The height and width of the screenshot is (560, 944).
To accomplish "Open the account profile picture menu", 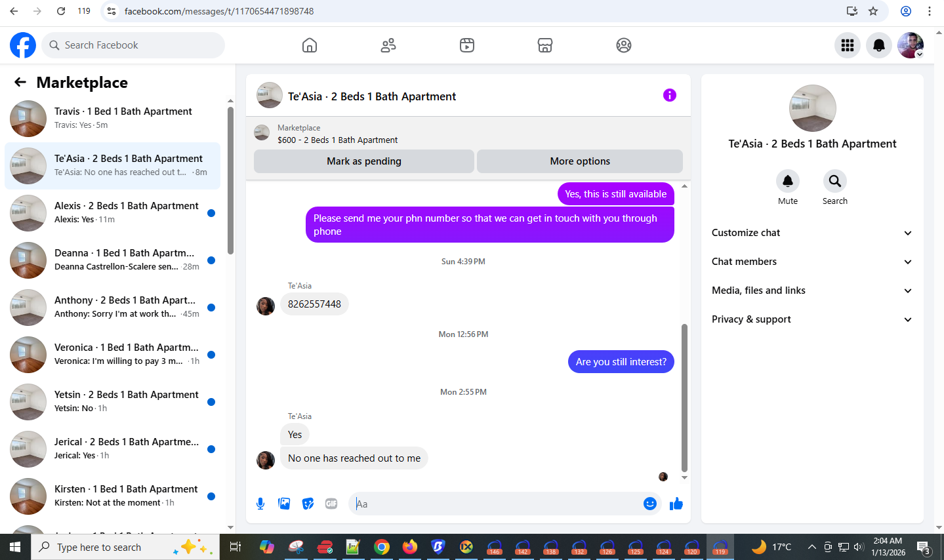I will tap(911, 45).
